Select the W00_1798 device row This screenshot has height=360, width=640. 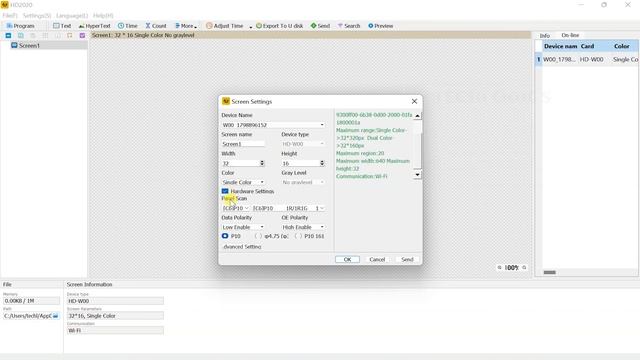pos(587,59)
